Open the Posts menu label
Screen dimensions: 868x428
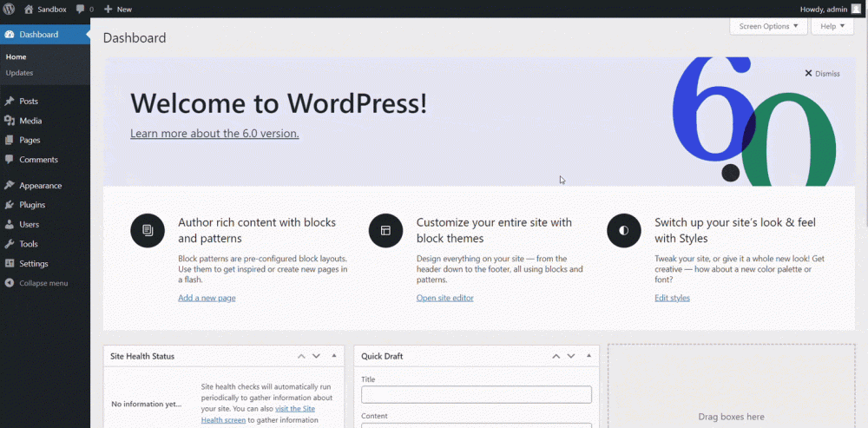pyautogui.click(x=29, y=102)
